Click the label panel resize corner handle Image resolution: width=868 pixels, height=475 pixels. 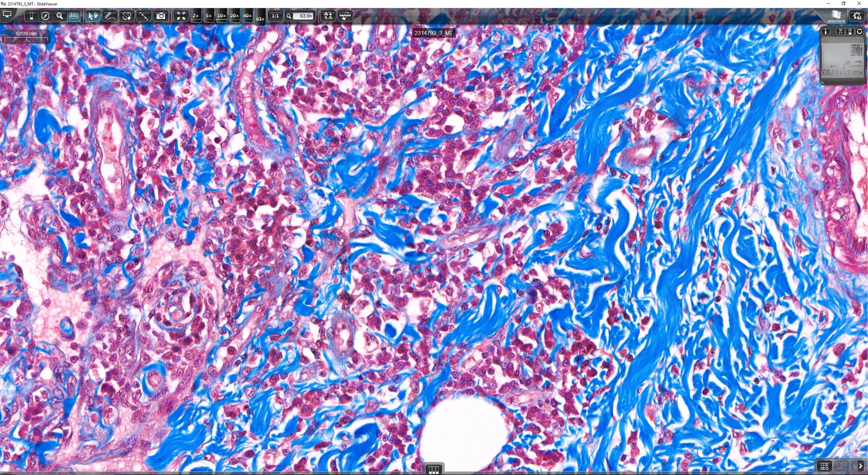pyautogui.click(x=822, y=82)
